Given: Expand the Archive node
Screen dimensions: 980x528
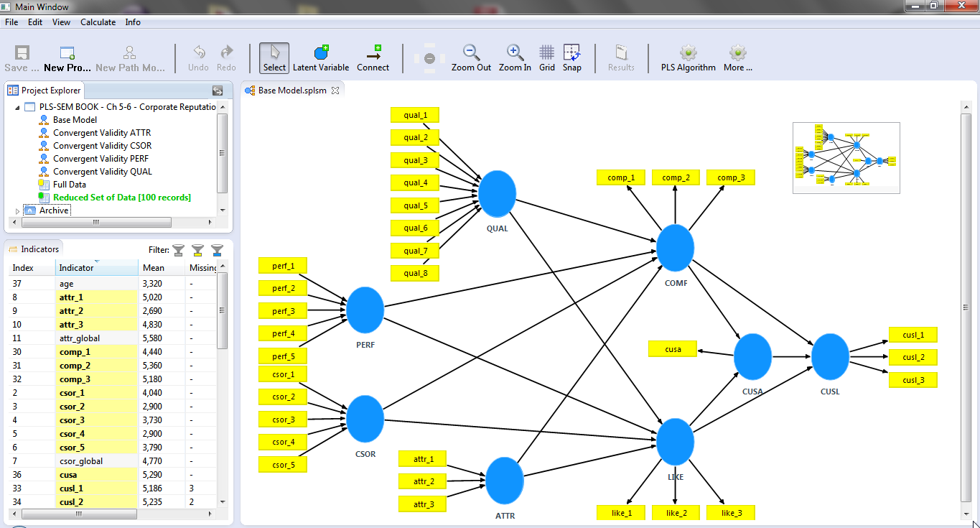Looking at the screenshot, I should tap(16, 210).
